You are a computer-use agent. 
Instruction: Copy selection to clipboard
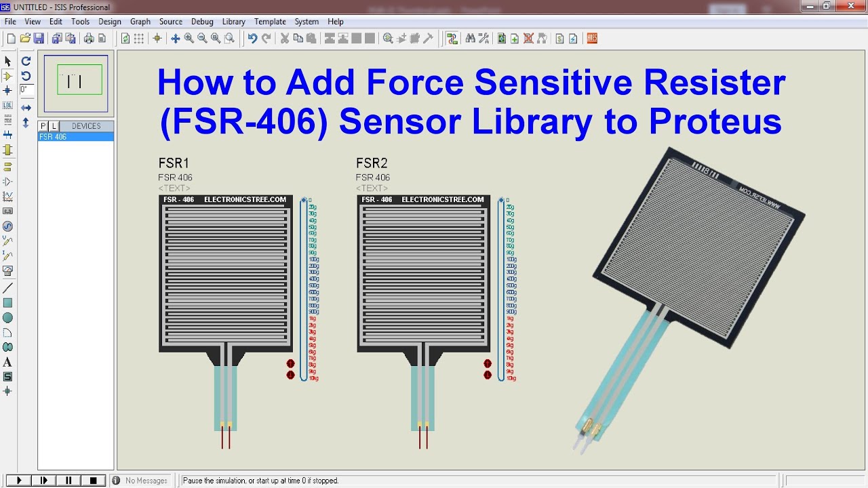(x=298, y=39)
